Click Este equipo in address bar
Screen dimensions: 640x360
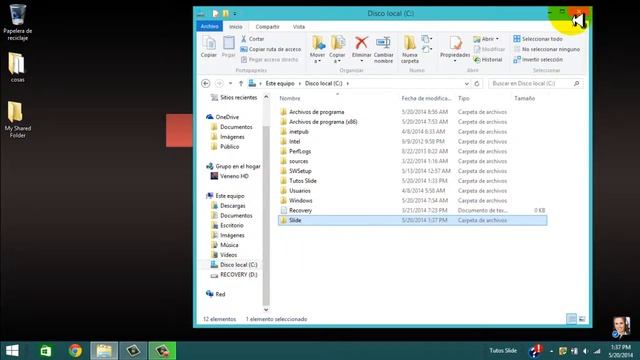280,83
